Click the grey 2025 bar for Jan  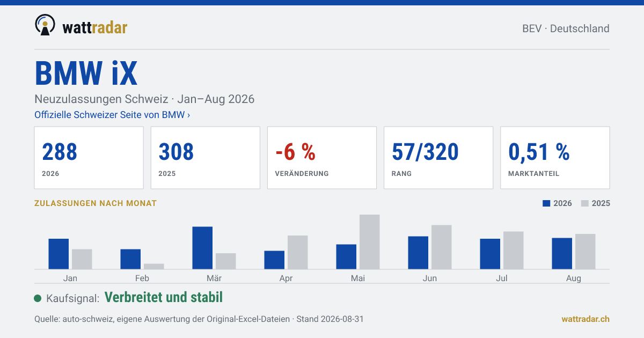click(82, 259)
